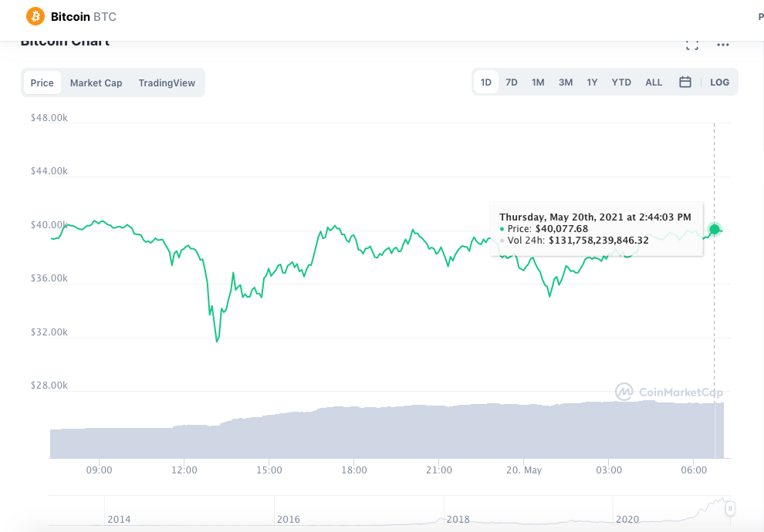Screen dimensions: 764x532
Task: Open the calendar date range picker
Action: (685, 82)
